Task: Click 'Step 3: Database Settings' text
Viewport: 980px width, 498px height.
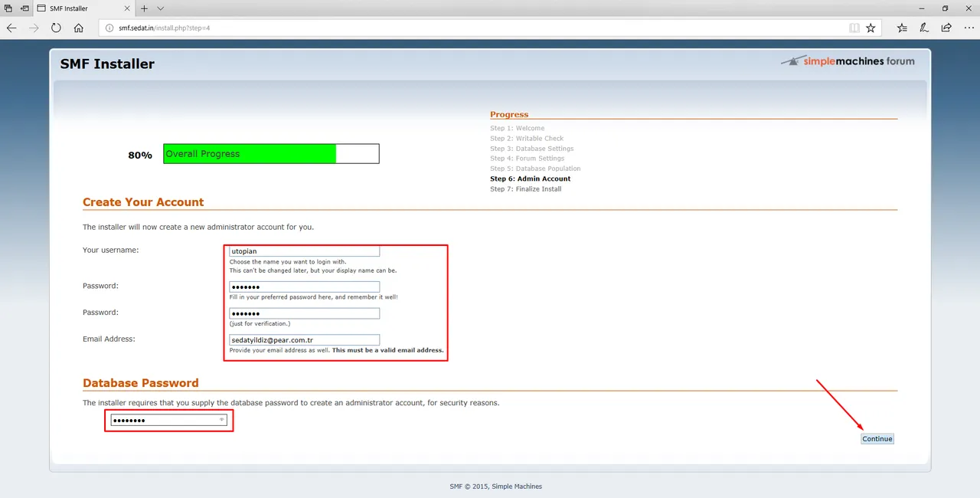Action: 532,149
